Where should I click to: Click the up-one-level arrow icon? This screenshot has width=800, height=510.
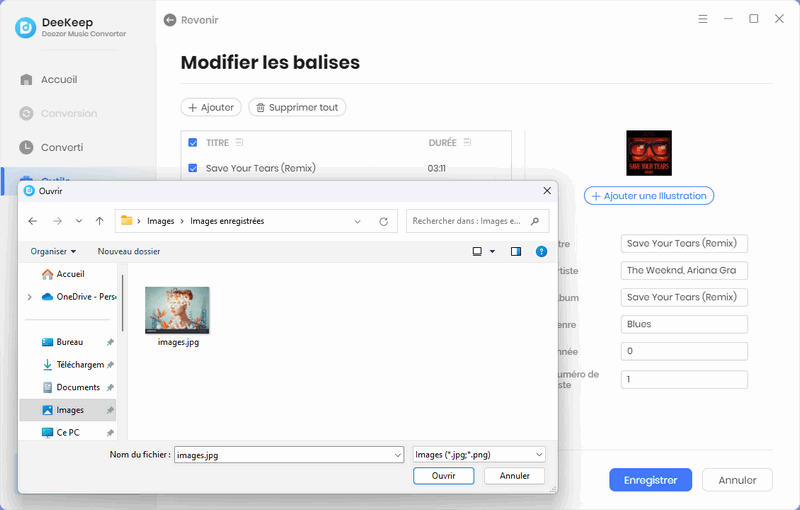pos(99,221)
